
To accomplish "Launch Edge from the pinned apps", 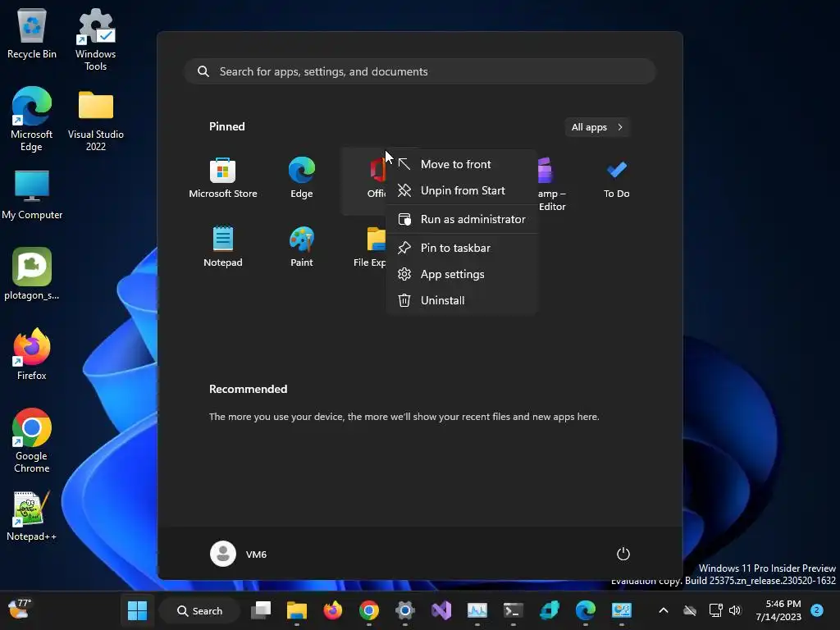I will (302, 178).
